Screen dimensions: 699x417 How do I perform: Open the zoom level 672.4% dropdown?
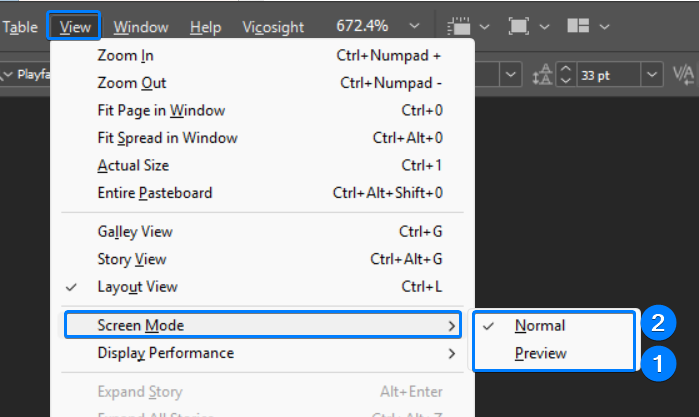[415, 26]
